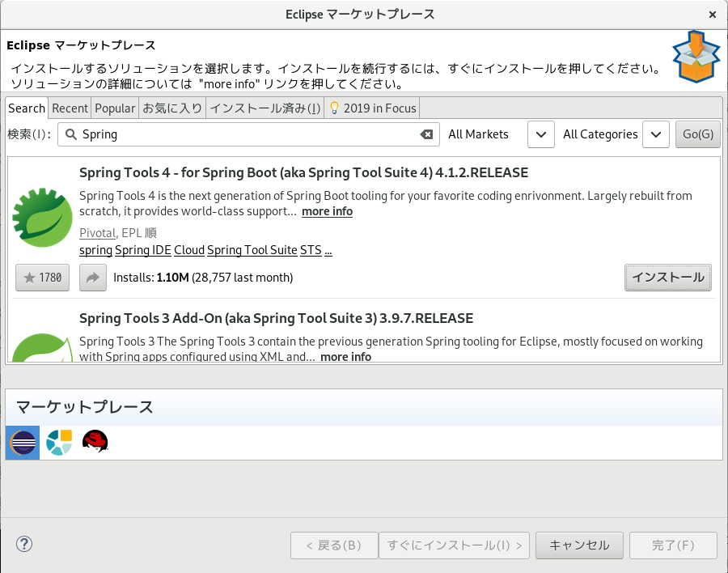728x573 pixels.
Task: Click the マーケットプレース section header
Action: (x=84, y=407)
